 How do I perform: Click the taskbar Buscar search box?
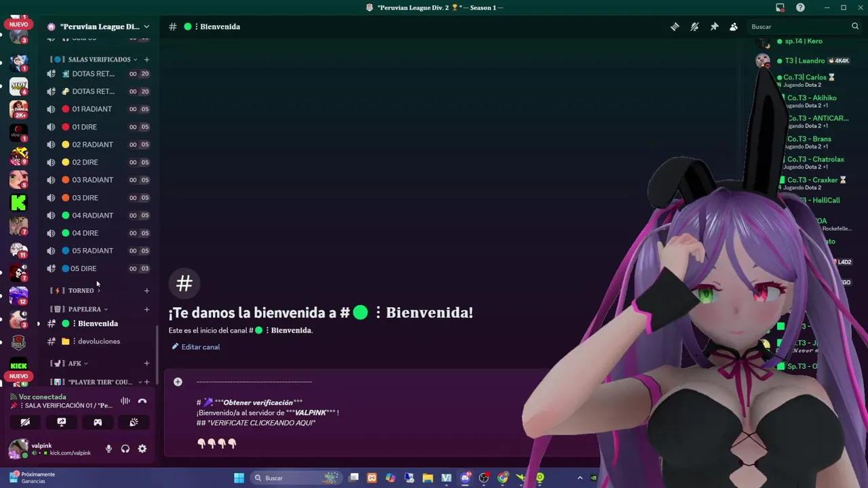click(x=296, y=478)
